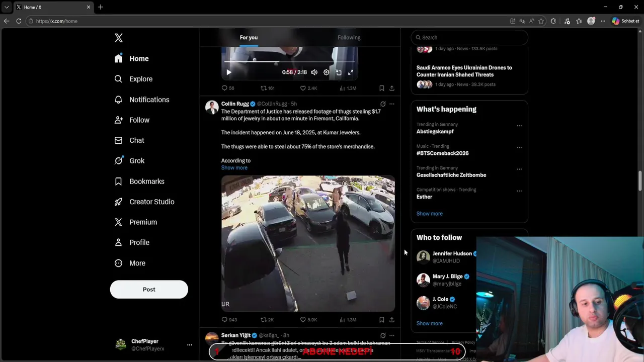Open options for Esther trend

(519, 191)
